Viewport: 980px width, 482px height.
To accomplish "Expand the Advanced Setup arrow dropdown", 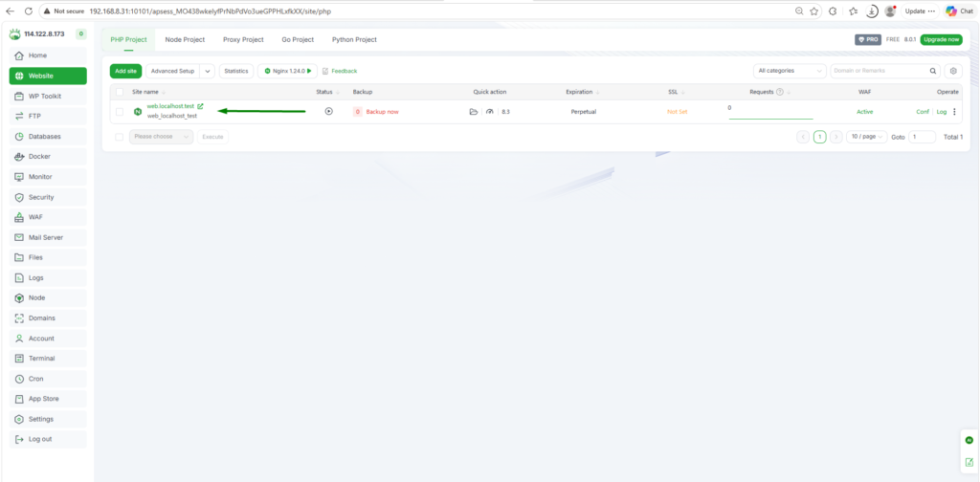I will [x=208, y=71].
